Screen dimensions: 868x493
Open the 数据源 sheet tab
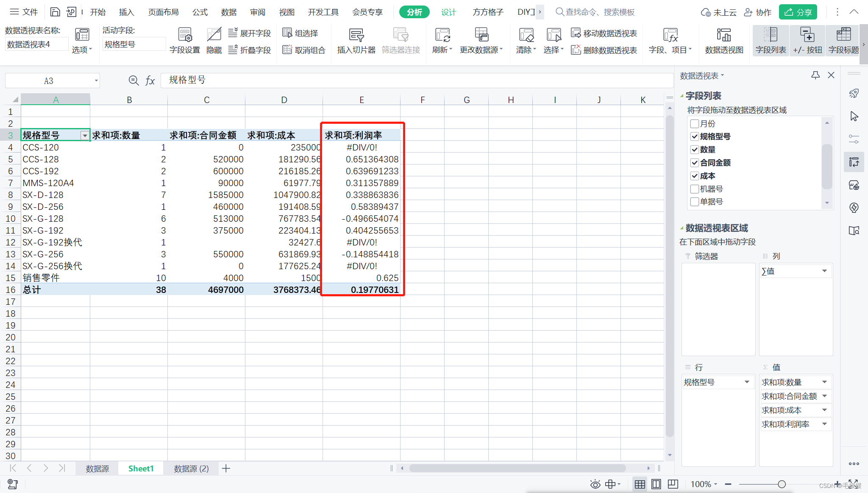97,468
